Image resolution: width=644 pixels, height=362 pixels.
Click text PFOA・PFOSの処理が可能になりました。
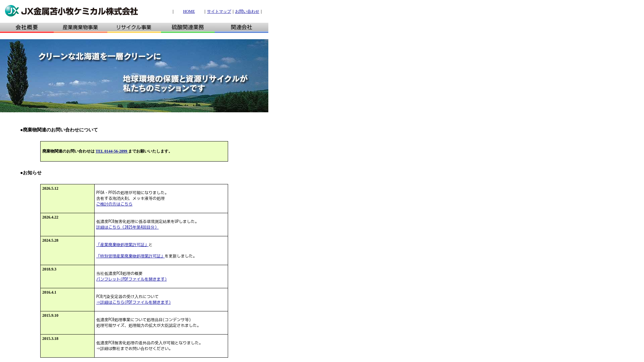coord(132,193)
